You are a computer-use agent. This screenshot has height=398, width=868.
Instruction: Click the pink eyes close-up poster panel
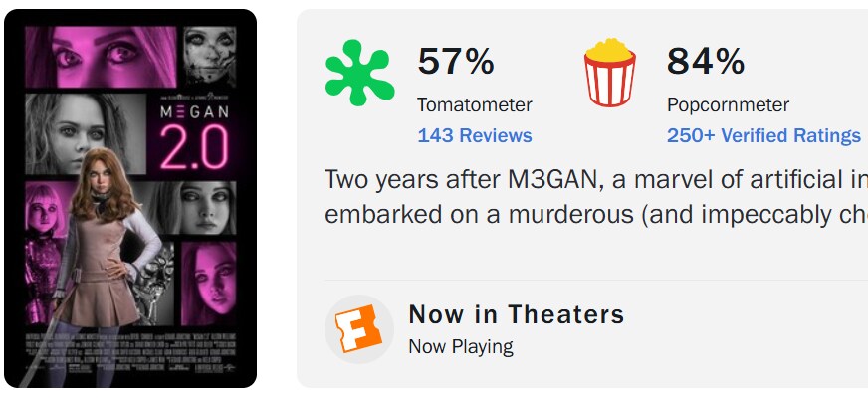tap(101, 57)
